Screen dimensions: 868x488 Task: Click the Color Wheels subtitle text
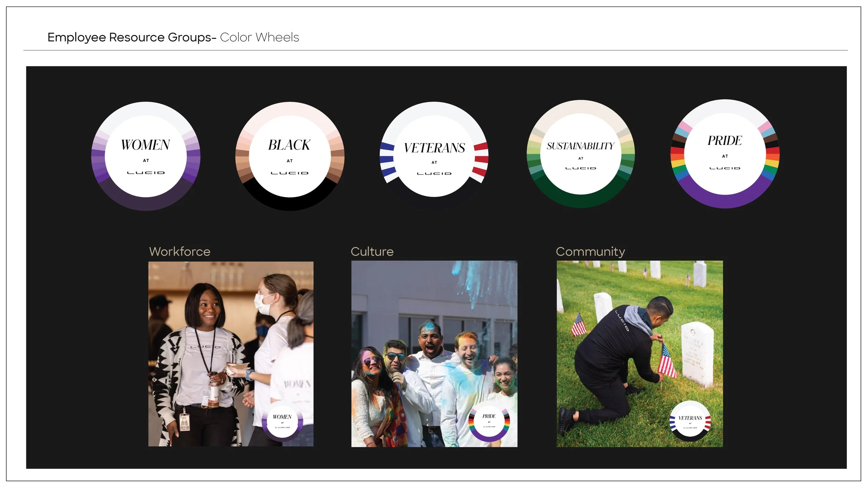click(x=259, y=37)
